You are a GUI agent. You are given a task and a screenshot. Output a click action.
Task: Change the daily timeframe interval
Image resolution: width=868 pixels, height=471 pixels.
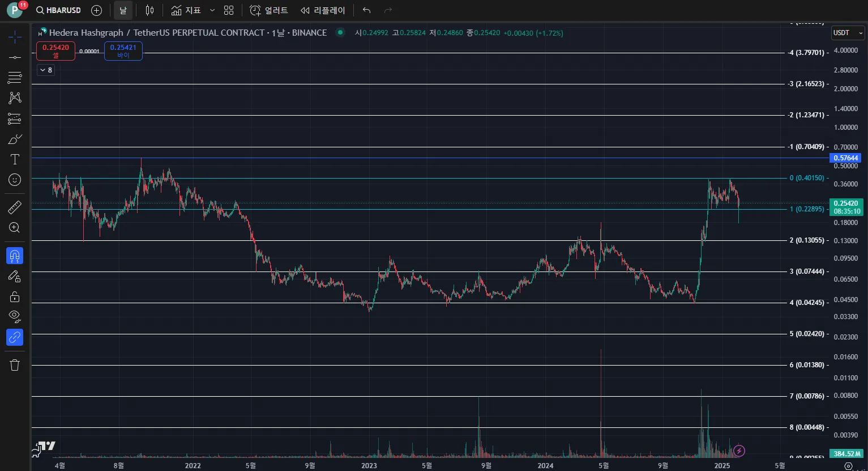(123, 10)
